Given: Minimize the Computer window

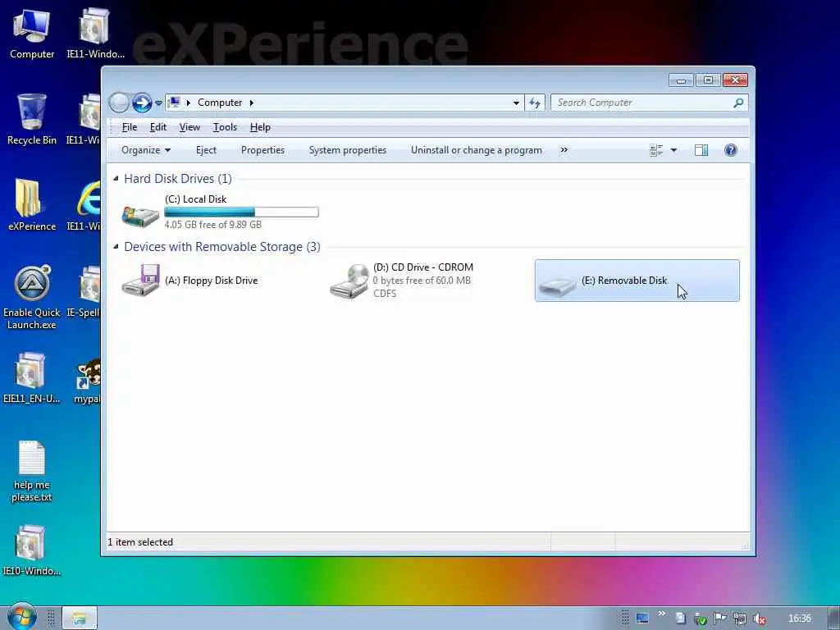Looking at the screenshot, I should (681, 80).
